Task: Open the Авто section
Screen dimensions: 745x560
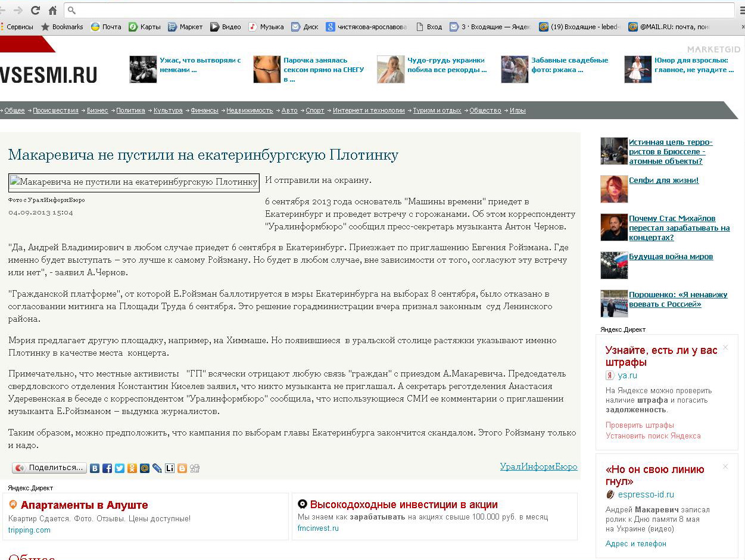Action: (x=289, y=110)
